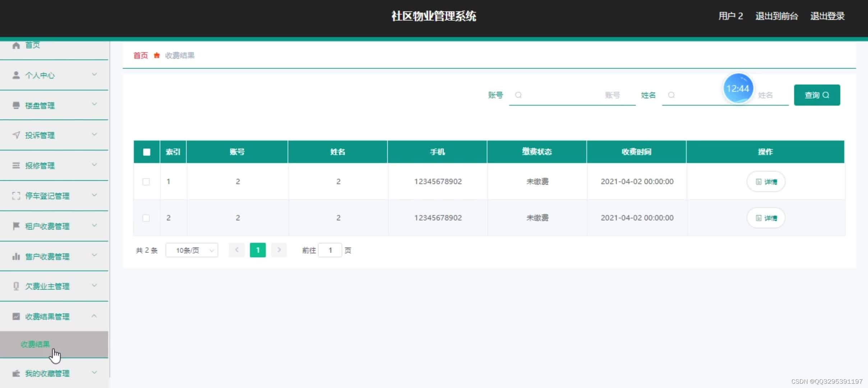Screen dimensions: 868x388
Task: Click the home icon in sidebar
Action: pyautogui.click(x=16, y=45)
